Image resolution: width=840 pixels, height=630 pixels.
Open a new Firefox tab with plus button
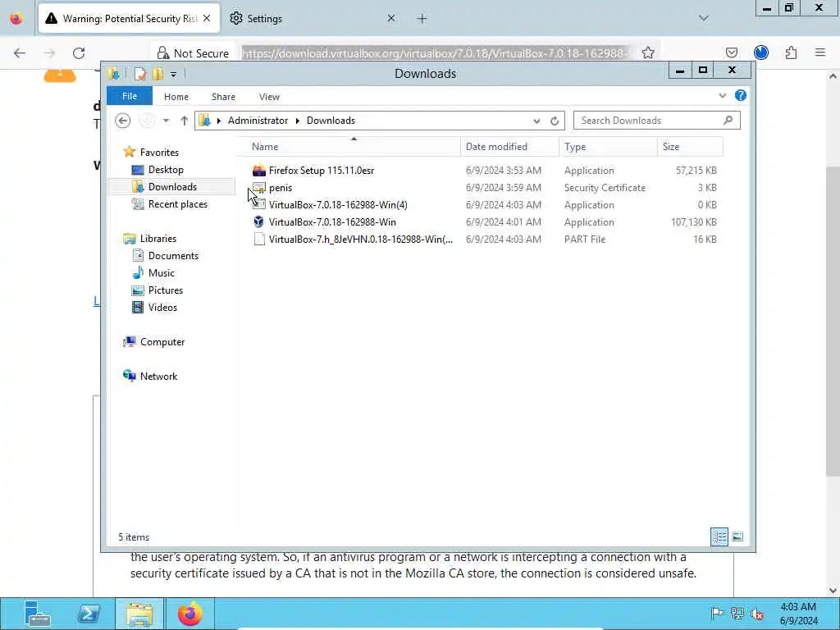tap(422, 19)
